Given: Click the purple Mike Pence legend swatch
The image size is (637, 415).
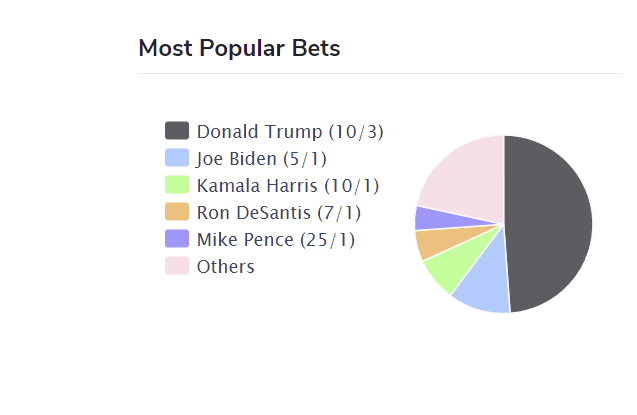Looking at the screenshot, I should tap(177, 239).
